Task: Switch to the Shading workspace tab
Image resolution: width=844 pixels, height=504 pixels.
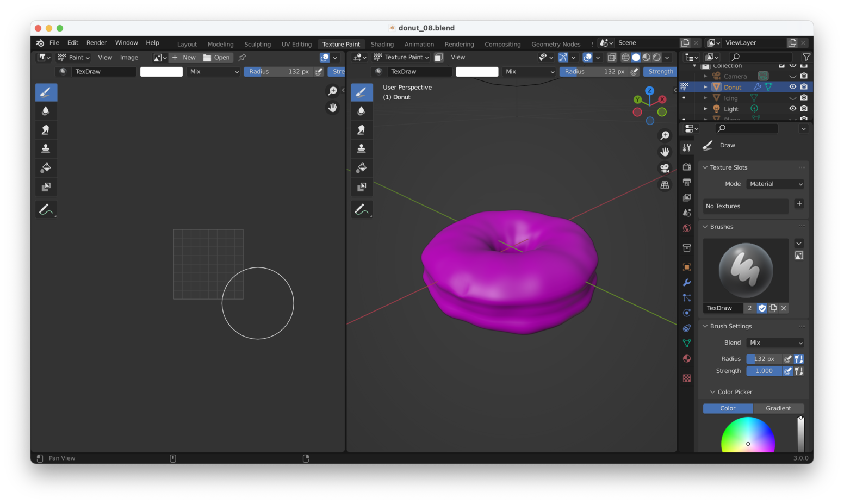Action: coord(382,44)
